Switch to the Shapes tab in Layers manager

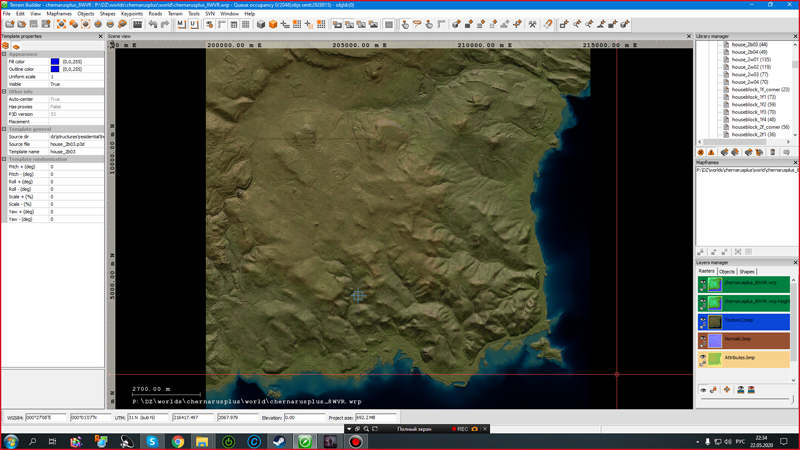pyautogui.click(x=747, y=271)
